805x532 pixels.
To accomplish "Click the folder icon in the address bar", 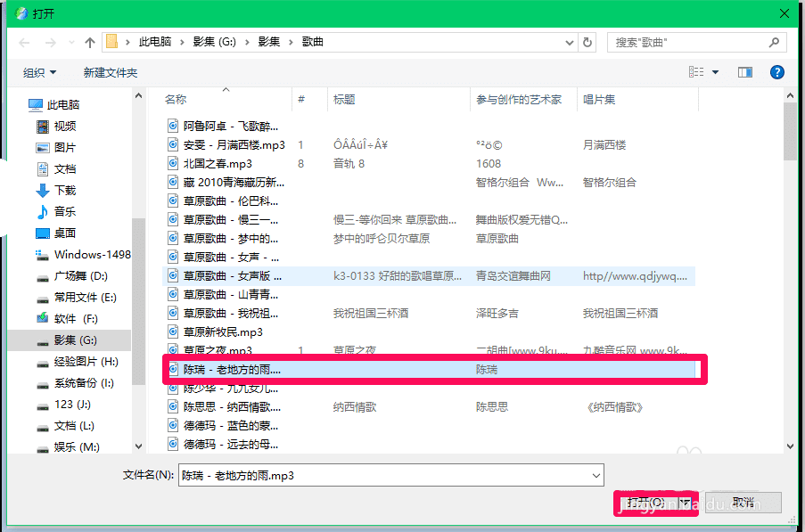I will (x=112, y=41).
